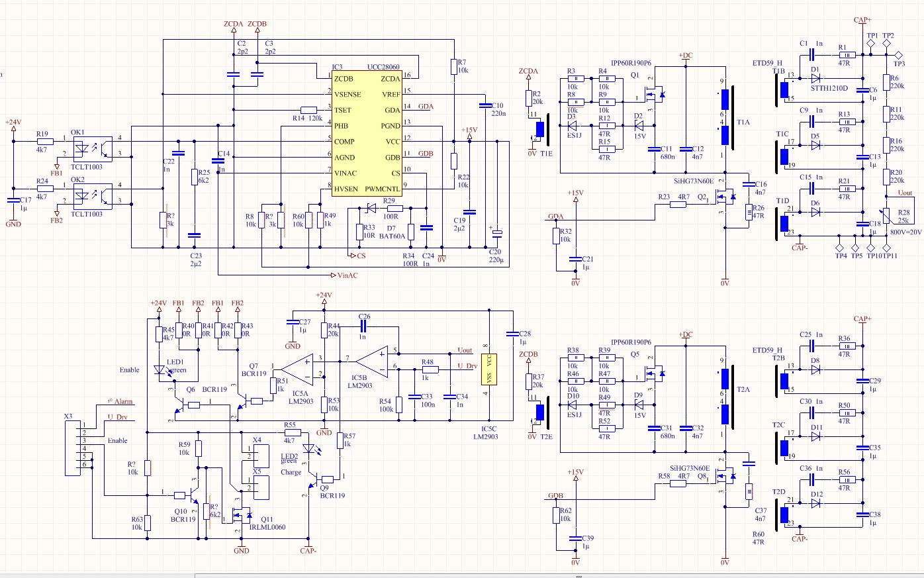Click the LED1 green LED symbol
The height and width of the screenshot is (578, 924).
[162, 370]
